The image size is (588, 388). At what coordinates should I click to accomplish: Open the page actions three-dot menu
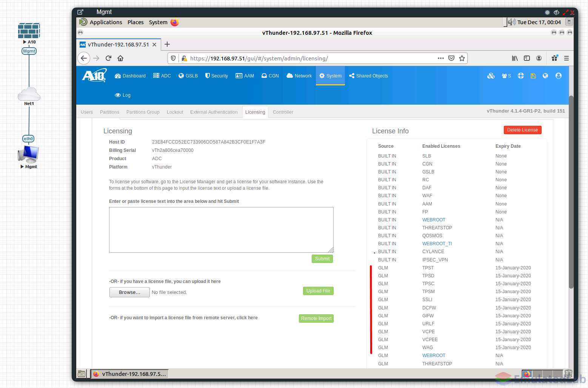point(440,58)
